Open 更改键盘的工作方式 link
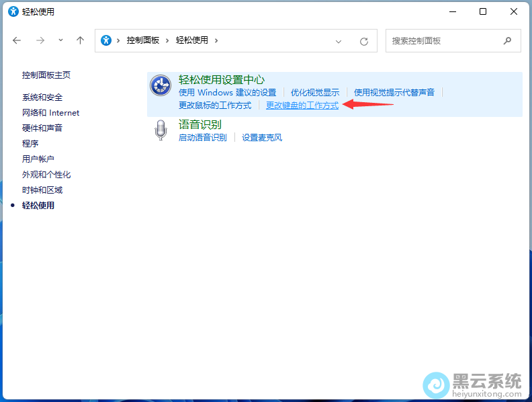 [302, 106]
